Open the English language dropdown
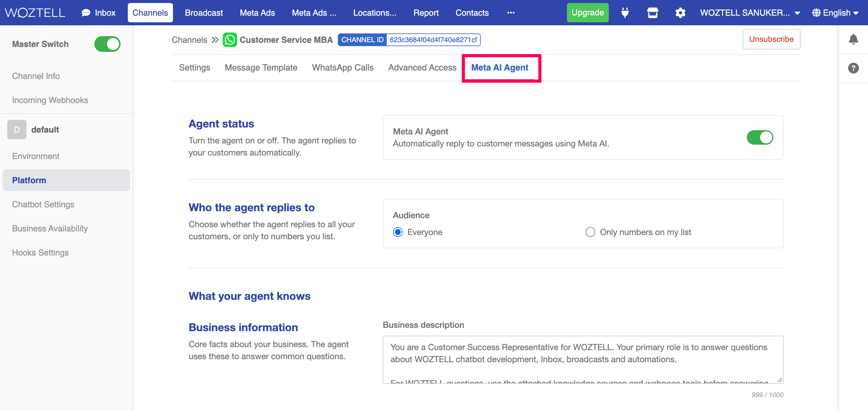Image resolution: width=868 pixels, height=411 pixels. [x=835, y=13]
